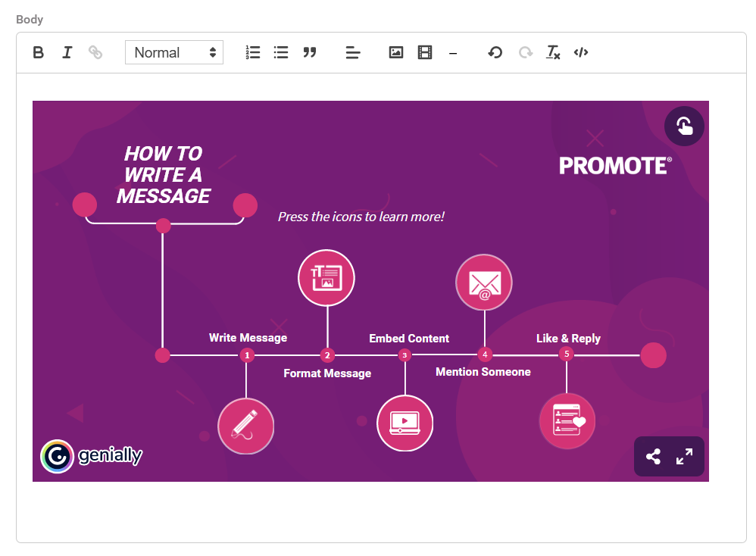Toggle italic text formatting
This screenshot has height=556, width=756.
(67, 52)
